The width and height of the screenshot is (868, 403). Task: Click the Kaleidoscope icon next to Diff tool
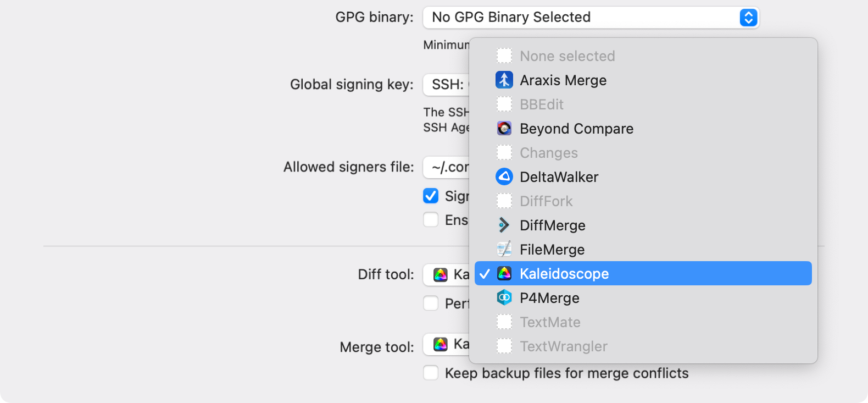(439, 274)
